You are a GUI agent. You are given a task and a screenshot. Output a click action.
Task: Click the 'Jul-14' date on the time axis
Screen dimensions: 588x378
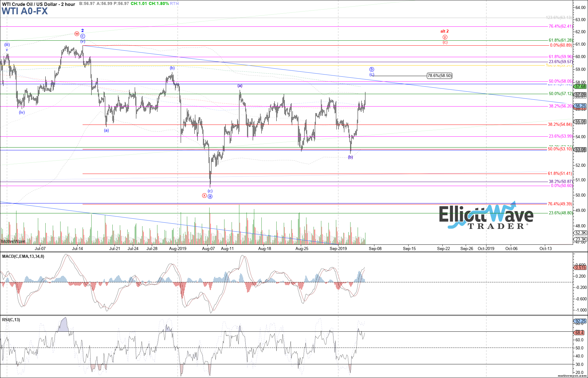pyautogui.click(x=77, y=248)
